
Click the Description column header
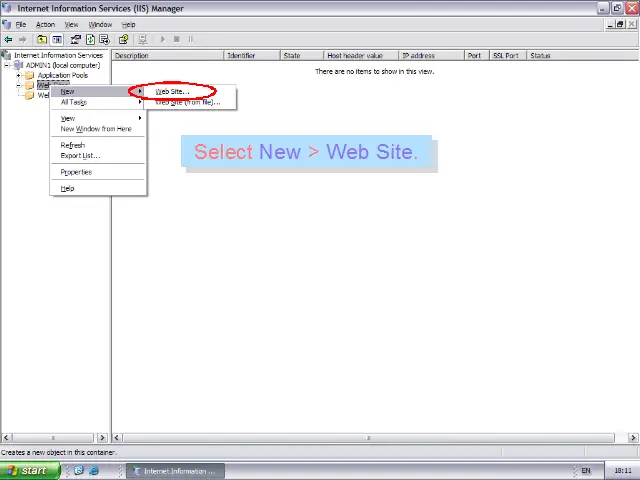pyautogui.click(x=168, y=56)
